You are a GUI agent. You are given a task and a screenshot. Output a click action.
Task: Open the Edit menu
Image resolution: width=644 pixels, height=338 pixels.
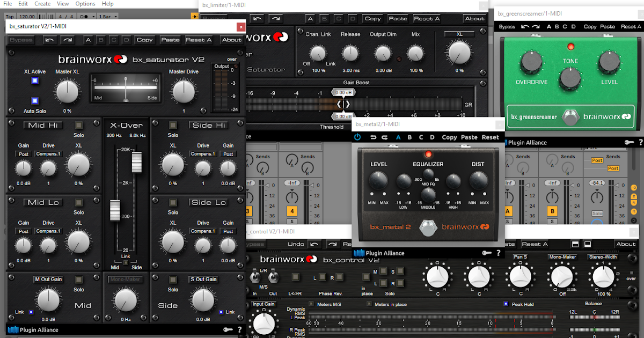[23, 4]
